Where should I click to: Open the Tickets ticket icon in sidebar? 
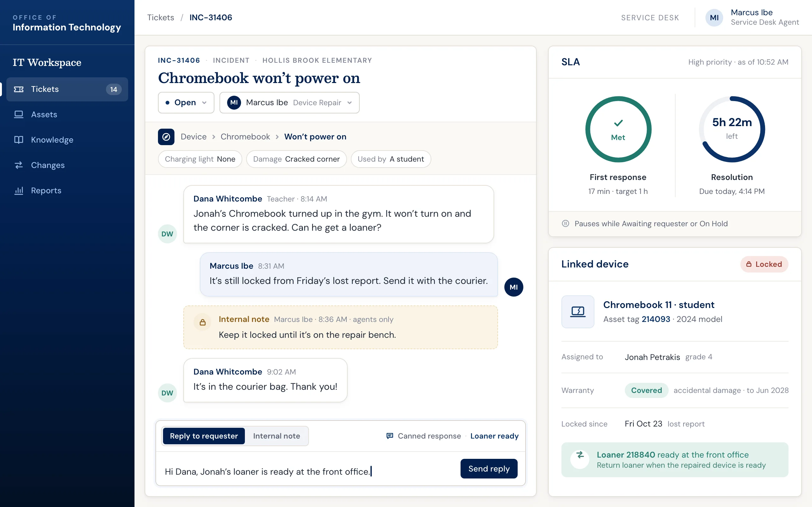[19, 89]
